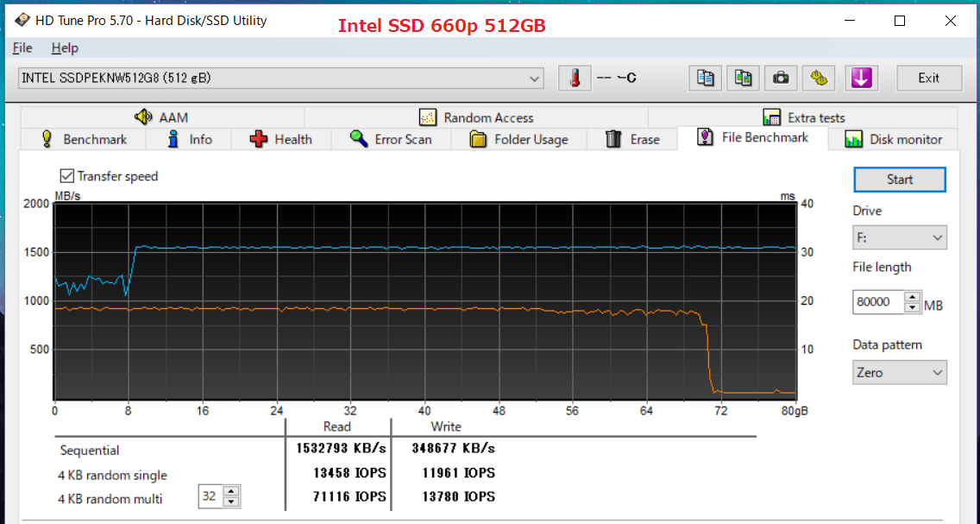Switch to the AAM tab
The height and width of the screenshot is (524, 980).
pos(162,117)
